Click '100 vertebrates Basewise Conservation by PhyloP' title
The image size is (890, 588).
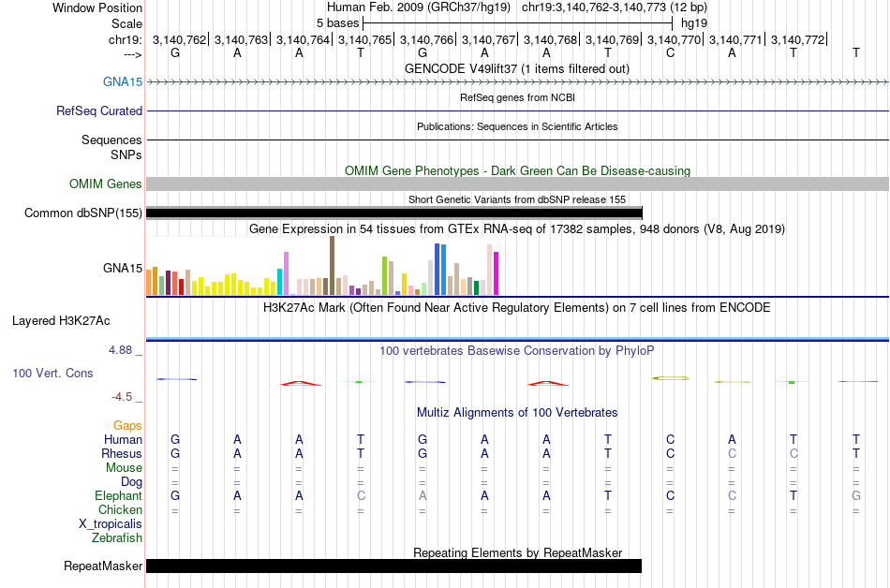[517, 350]
